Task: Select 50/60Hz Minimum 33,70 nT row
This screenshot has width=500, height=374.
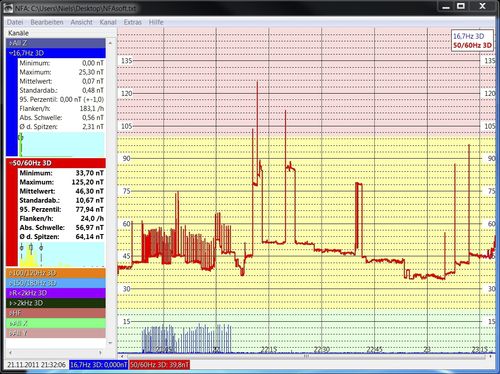Action: coord(61,173)
